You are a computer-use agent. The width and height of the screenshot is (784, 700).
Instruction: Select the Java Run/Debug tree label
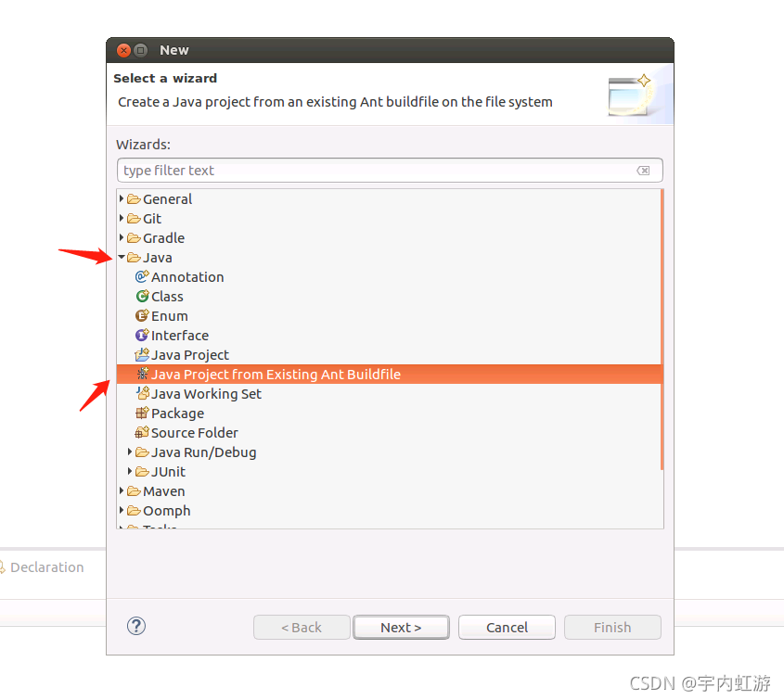203,452
